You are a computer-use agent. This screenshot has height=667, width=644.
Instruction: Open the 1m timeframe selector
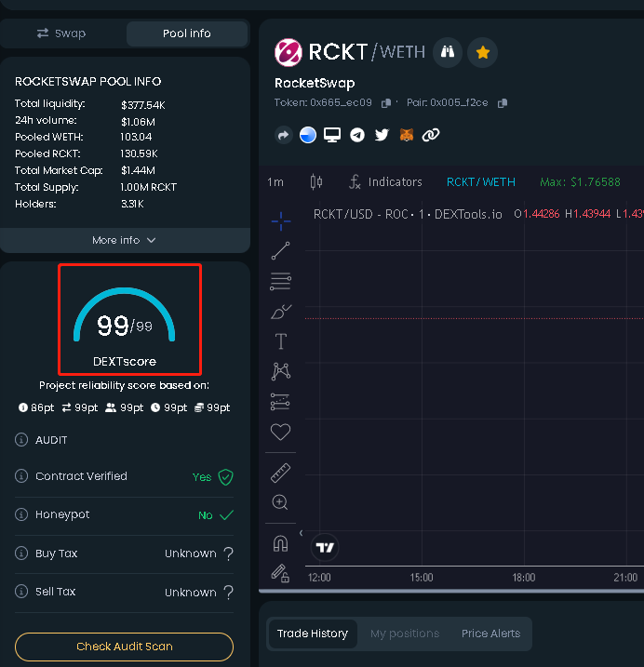[x=275, y=182]
